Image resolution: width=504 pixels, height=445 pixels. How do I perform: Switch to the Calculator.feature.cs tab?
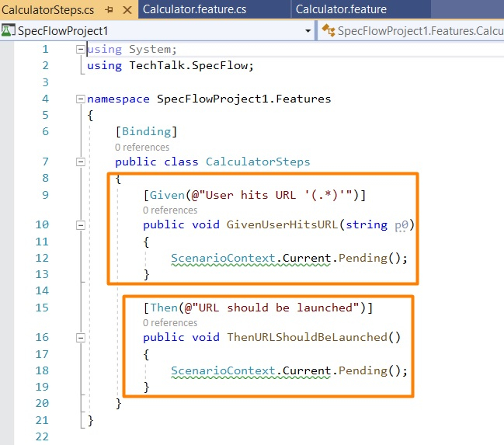pos(194,9)
